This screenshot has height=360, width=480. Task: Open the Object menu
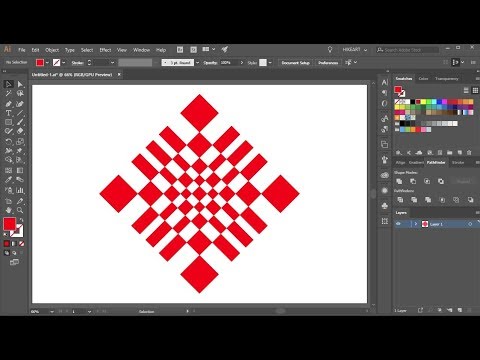coord(52,50)
